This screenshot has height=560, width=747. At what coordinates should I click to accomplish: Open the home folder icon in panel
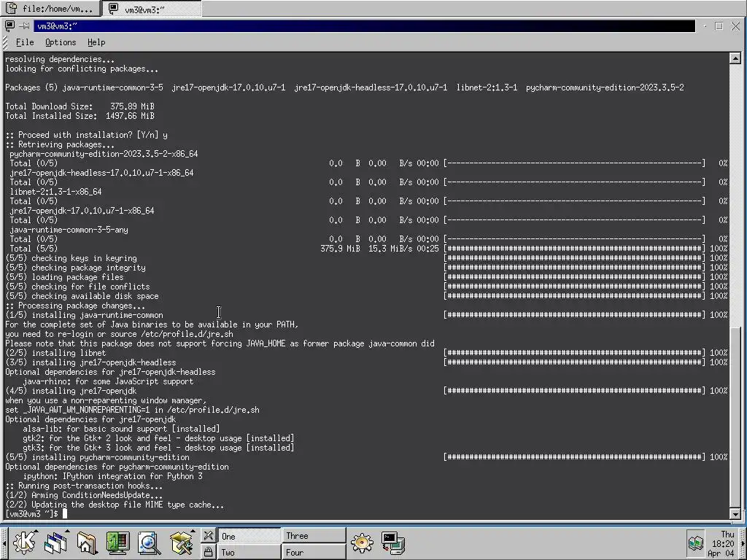(x=86, y=542)
